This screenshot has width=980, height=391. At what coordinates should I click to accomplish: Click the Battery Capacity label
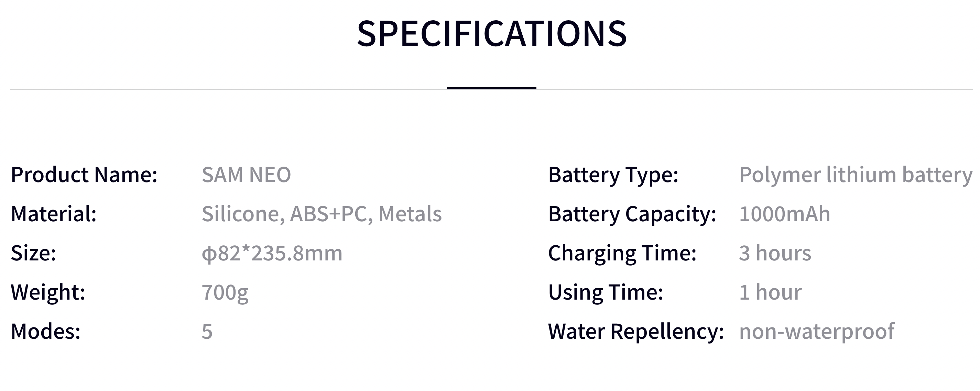[632, 214]
